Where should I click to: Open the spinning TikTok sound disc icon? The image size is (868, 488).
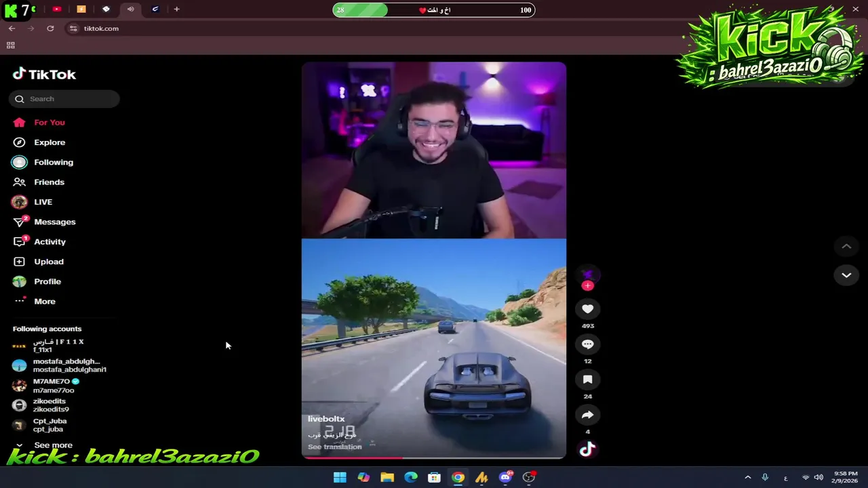tap(588, 449)
